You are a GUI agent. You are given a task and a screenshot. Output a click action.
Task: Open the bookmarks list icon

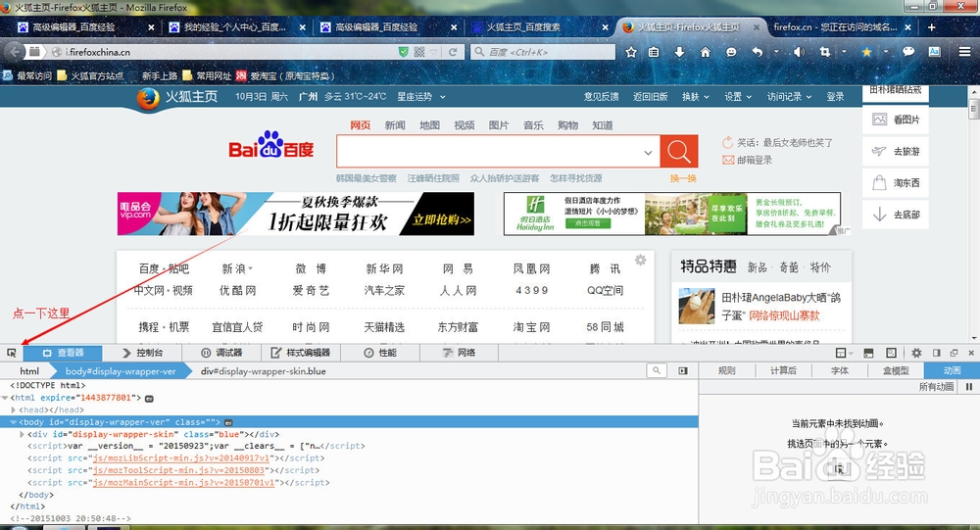pyautogui.click(x=654, y=52)
